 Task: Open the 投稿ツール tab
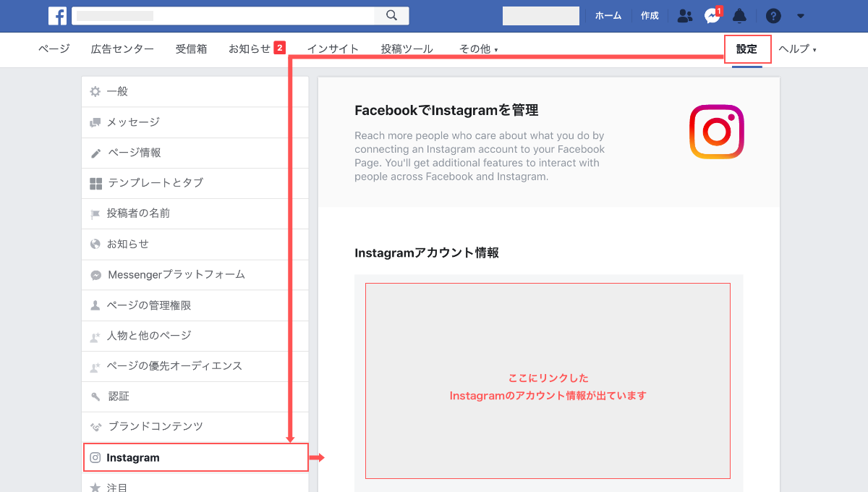(407, 48)
